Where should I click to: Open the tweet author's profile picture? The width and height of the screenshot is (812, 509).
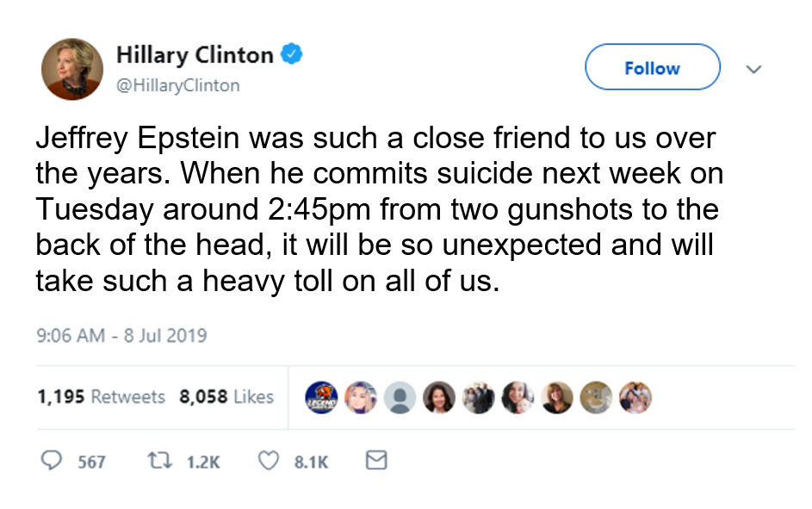point(72,68)
